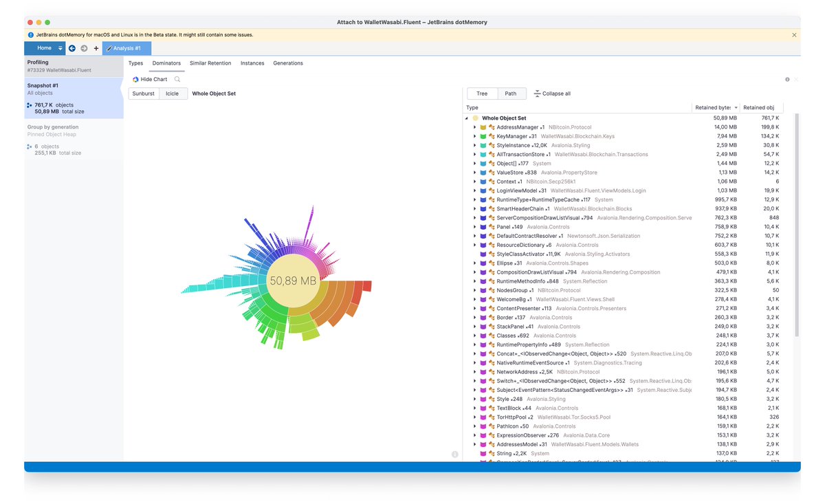Collapse the Whole Object Set root node
This screenshot has width=825, height=504.
(x=467, y=118)
